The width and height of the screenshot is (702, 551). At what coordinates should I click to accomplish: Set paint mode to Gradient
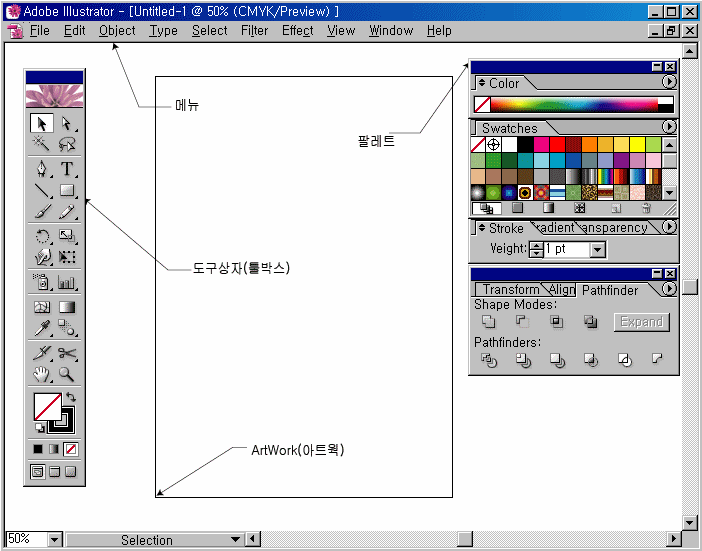click(x=54, y=448)
